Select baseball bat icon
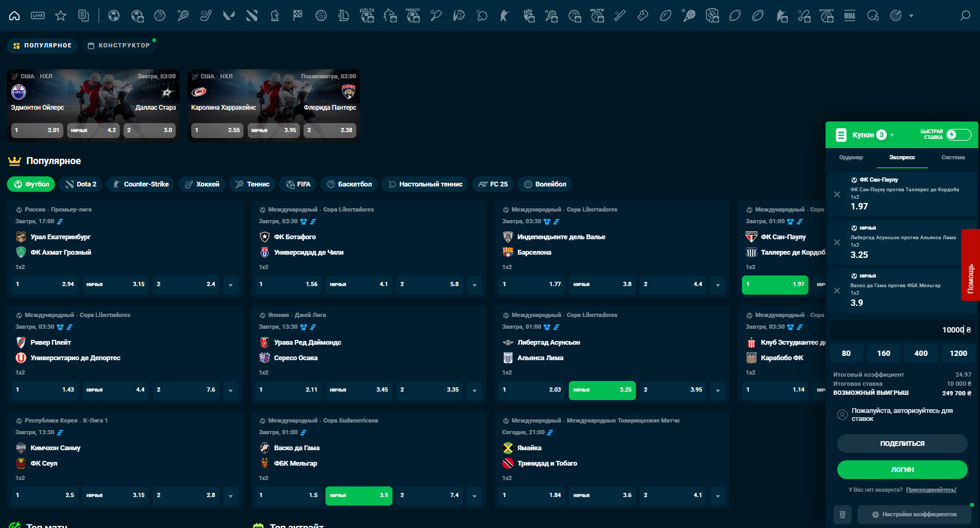Viewport: 980px width, 528px height. (x=620, y=15)
